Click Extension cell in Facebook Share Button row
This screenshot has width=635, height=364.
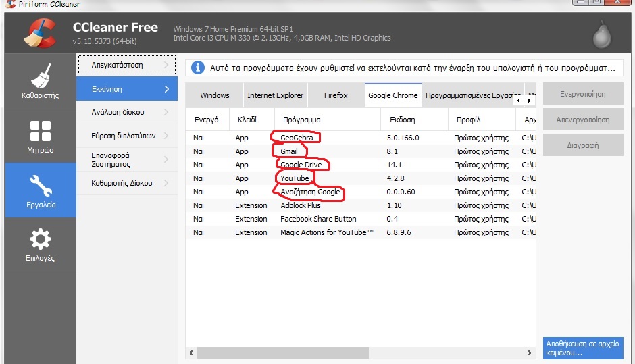point(251,219)
